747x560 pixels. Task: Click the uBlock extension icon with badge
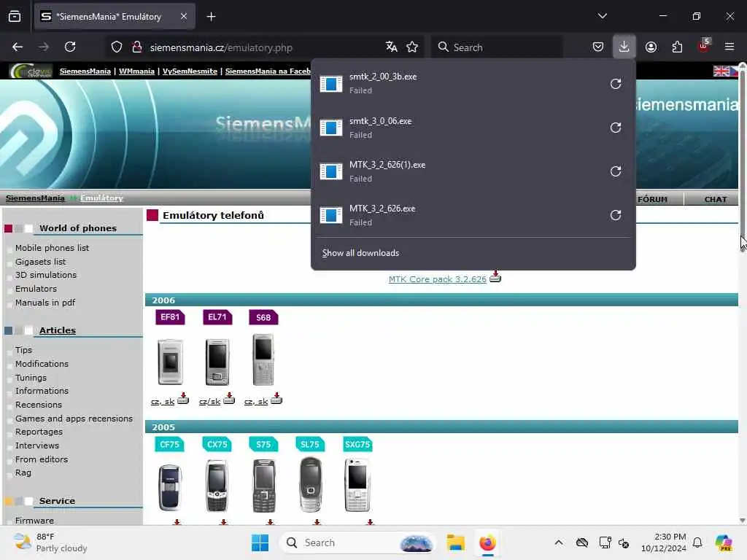704,47
